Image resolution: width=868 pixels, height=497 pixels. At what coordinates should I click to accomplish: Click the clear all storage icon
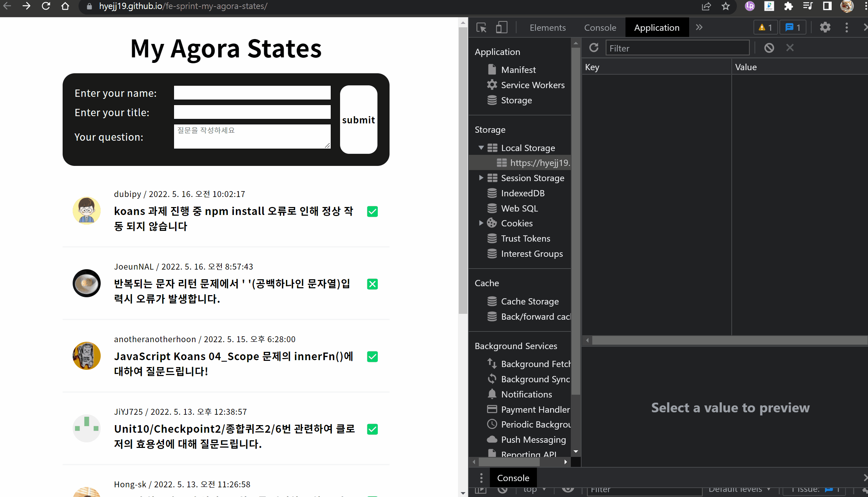coord(769,48)
